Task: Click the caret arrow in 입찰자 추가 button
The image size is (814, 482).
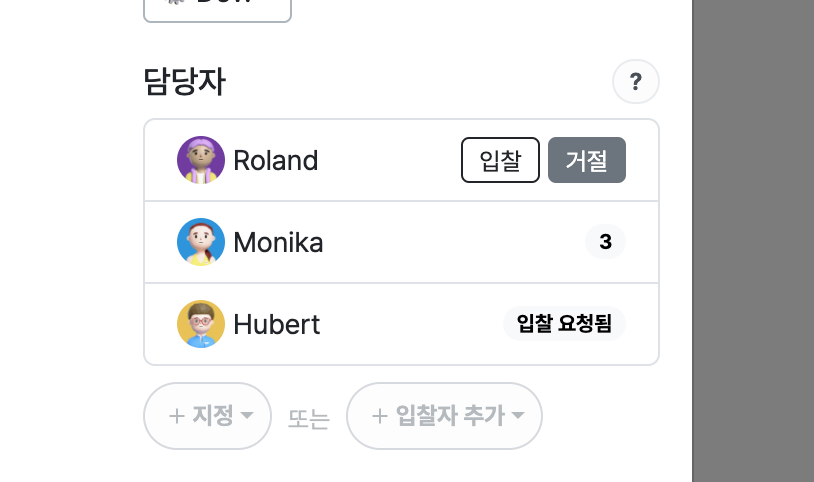Action: tap(518, 415)
